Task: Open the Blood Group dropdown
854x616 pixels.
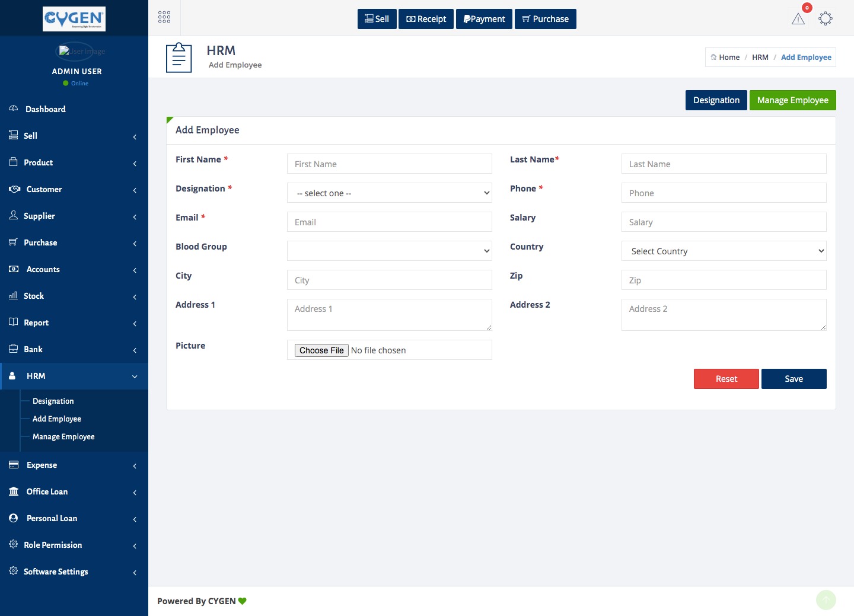Action: pyautogui.click(x=390, y=251)
